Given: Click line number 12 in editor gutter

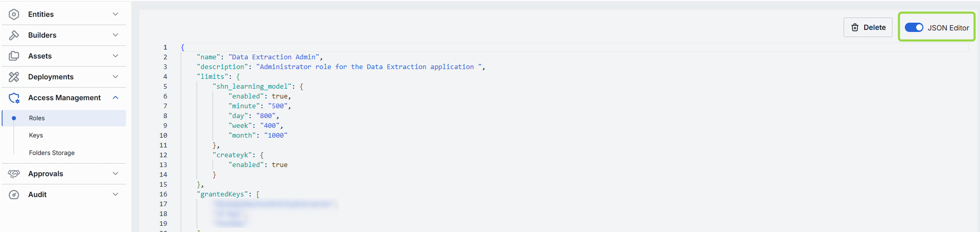Looking at the screenshot, I should pyautogui.click(x=163, y=155).
